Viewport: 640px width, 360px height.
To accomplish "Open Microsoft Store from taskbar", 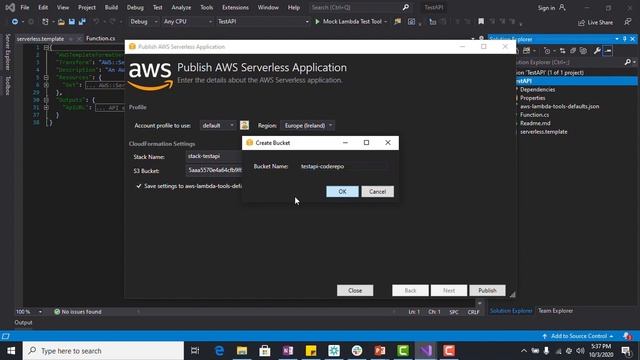I will [x=265, y=351].
